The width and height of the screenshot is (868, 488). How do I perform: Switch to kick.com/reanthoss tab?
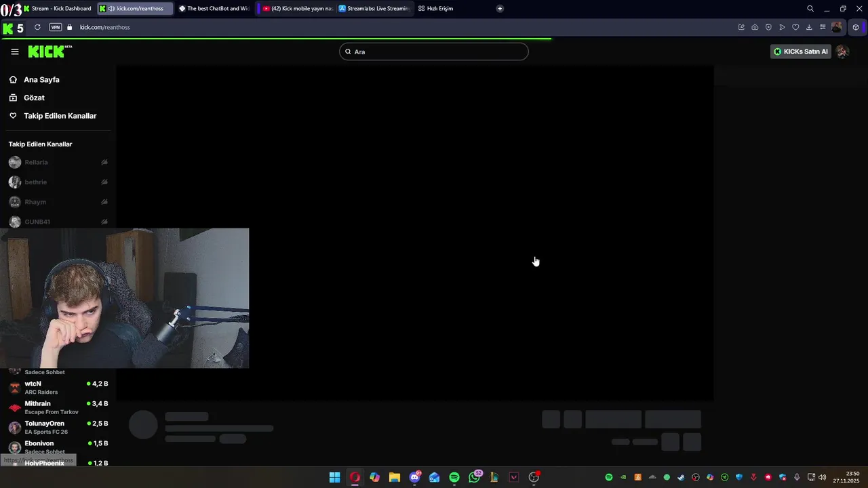(x=134, y=9)
